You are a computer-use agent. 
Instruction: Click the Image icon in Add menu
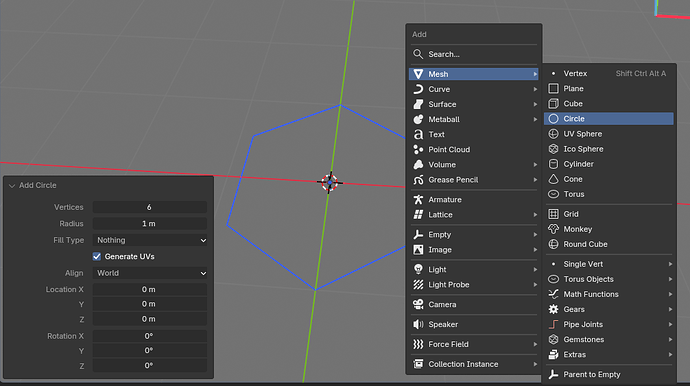418,250
